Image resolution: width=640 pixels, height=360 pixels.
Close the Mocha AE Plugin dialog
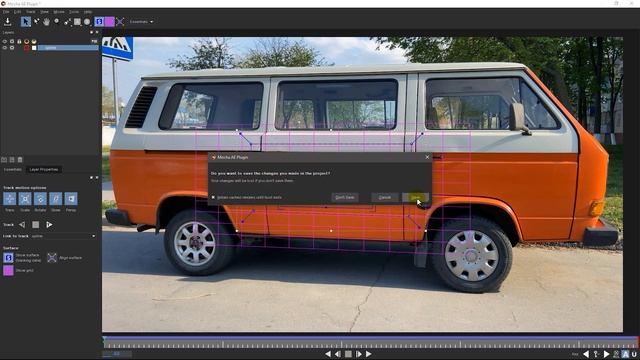tap(427, 157)
